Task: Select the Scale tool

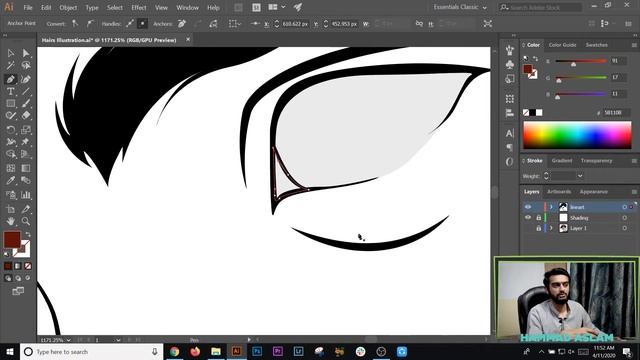Action: click(26, 130)
